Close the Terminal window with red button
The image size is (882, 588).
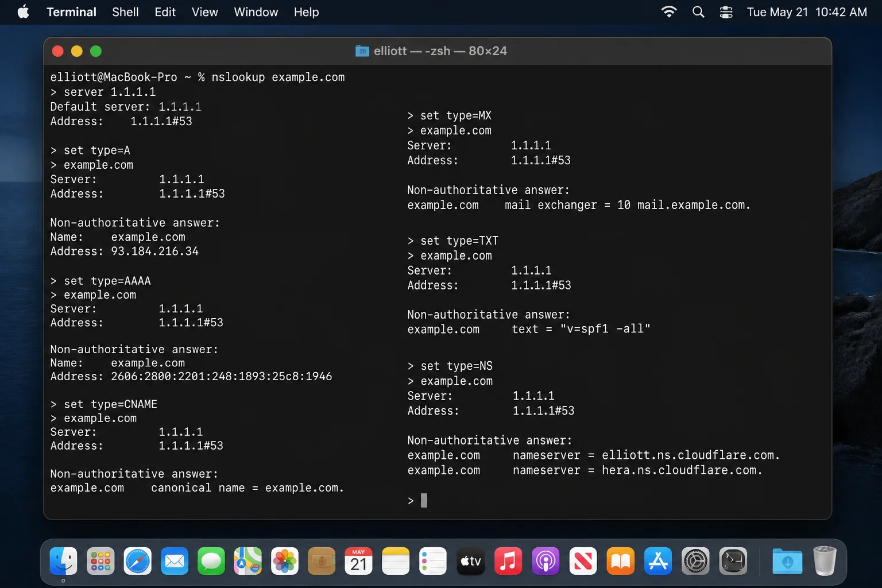[x=57, y=51]
